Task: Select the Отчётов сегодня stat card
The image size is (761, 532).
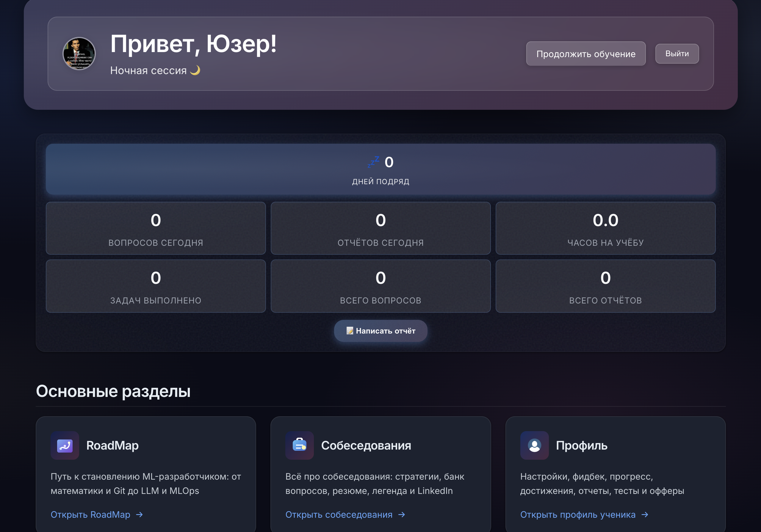Action: pos(380,229)
